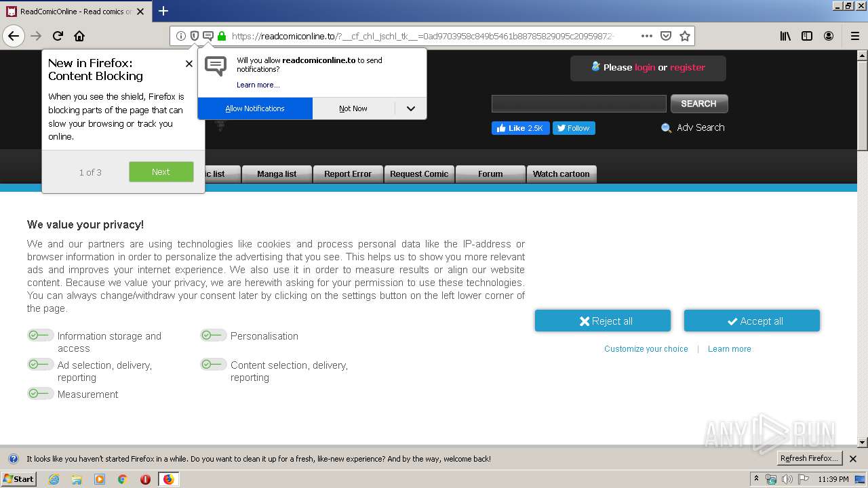Click the register link
The width and height of the screenshot is (868, 488).
tap(688, 67)
